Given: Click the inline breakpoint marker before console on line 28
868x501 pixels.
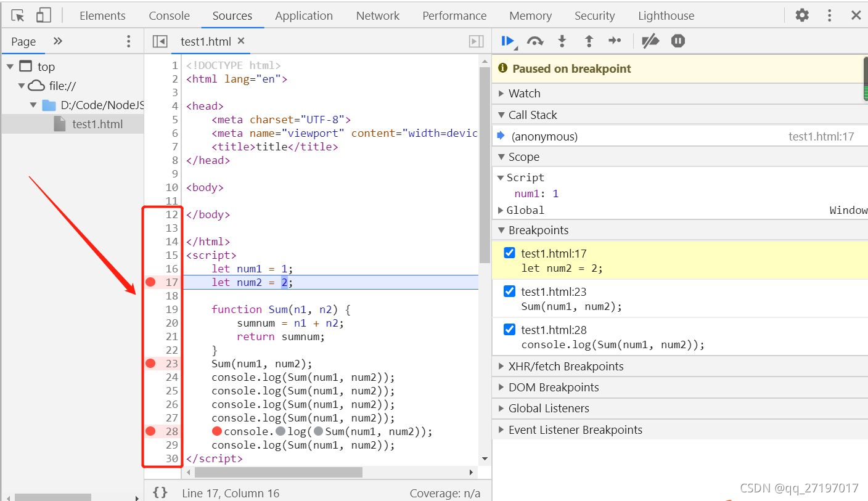Looking at the screenshot, I should (216, 431).
